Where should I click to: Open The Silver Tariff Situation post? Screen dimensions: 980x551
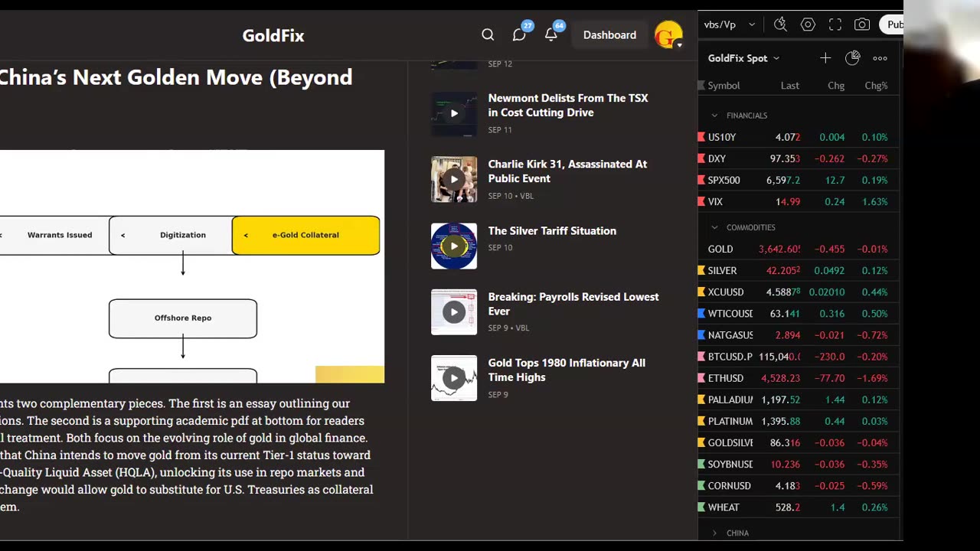click(x=552, y=230)
